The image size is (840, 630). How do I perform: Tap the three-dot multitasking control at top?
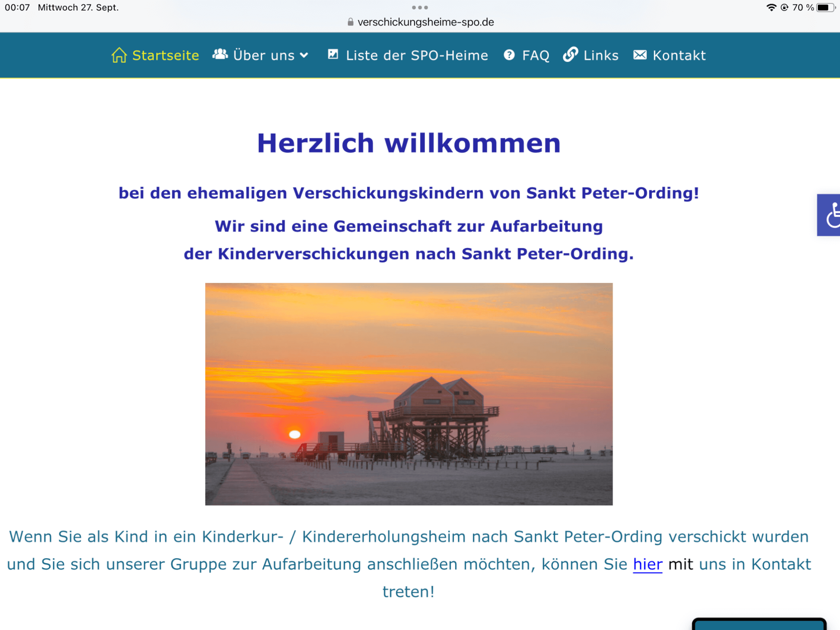click(420, 7)
